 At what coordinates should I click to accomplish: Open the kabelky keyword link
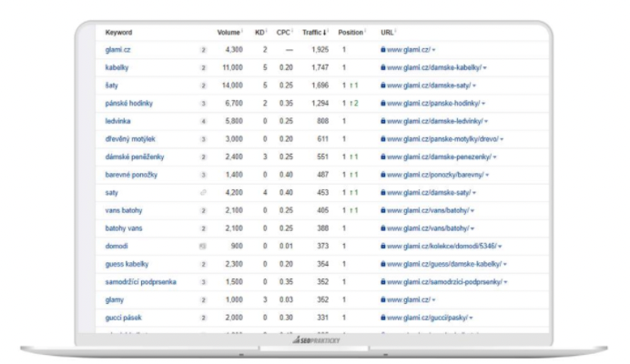point(117,67)
